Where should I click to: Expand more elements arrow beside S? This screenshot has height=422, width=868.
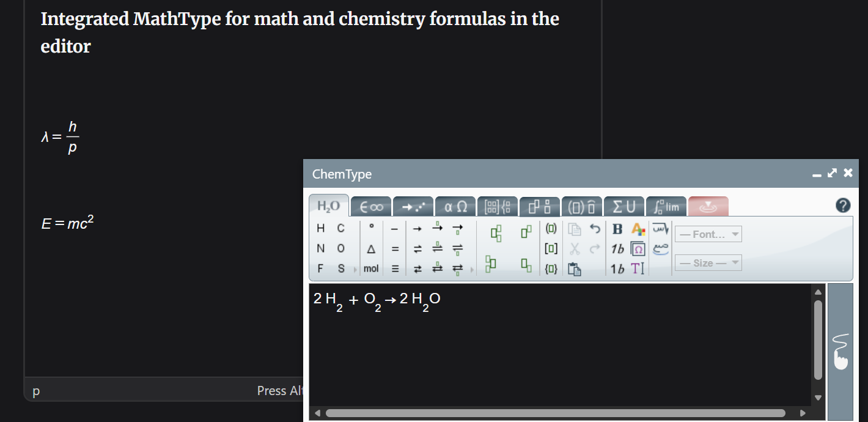point(355,269)
